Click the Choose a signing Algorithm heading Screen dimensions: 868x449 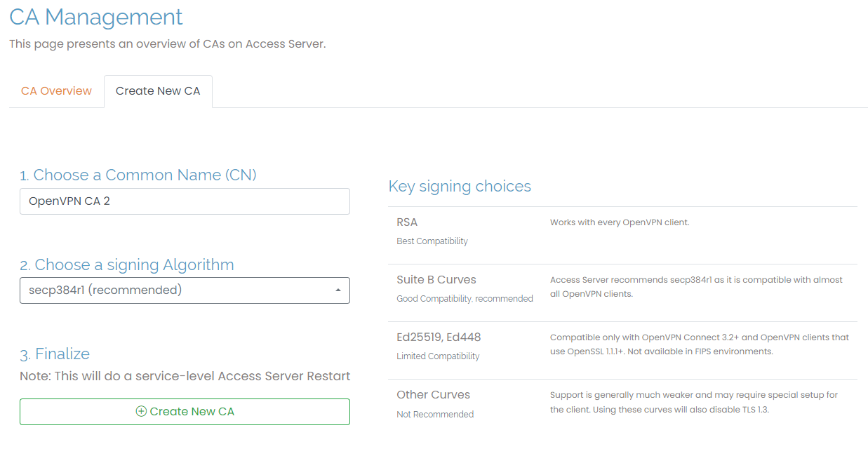127,264
